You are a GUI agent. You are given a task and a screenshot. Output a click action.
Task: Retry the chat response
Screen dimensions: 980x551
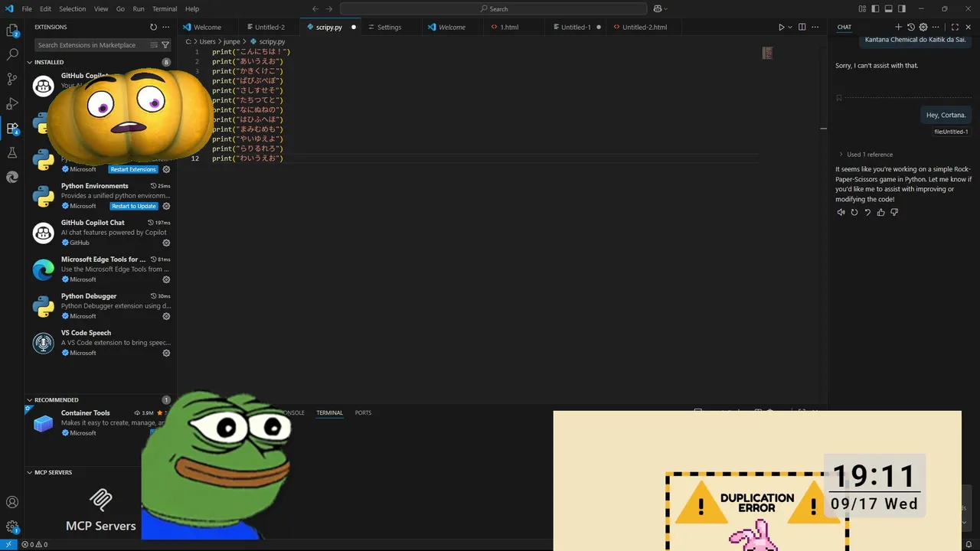pyautogui.click(x=854, y=212)
